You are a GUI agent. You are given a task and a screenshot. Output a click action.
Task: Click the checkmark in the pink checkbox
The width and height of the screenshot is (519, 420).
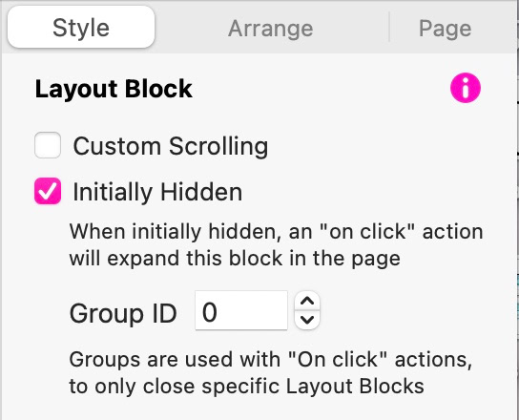point(48,191)
